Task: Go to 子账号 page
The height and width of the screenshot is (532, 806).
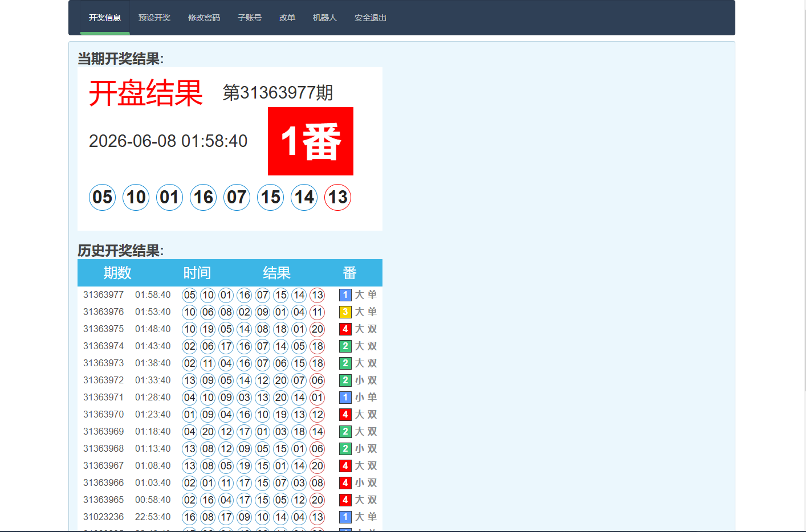Action: (x=250, y=18)
